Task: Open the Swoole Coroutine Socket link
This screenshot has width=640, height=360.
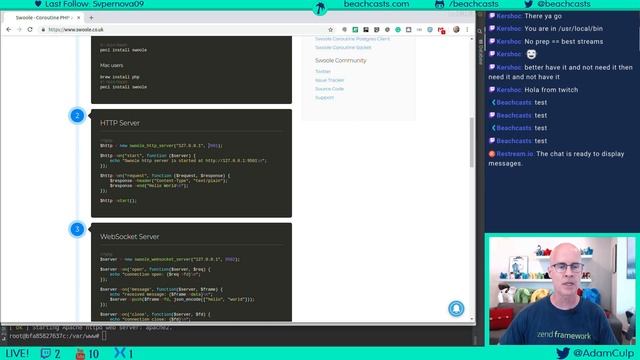Action: [343, 48]
